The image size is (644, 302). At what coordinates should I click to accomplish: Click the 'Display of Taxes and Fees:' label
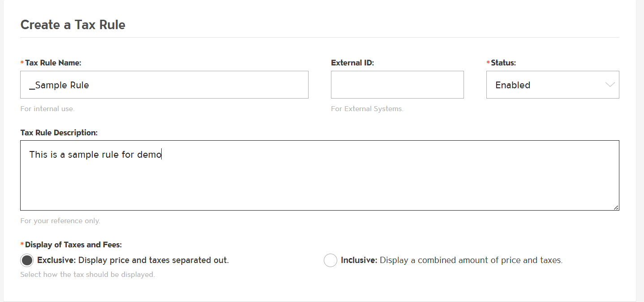pos(73,245)
